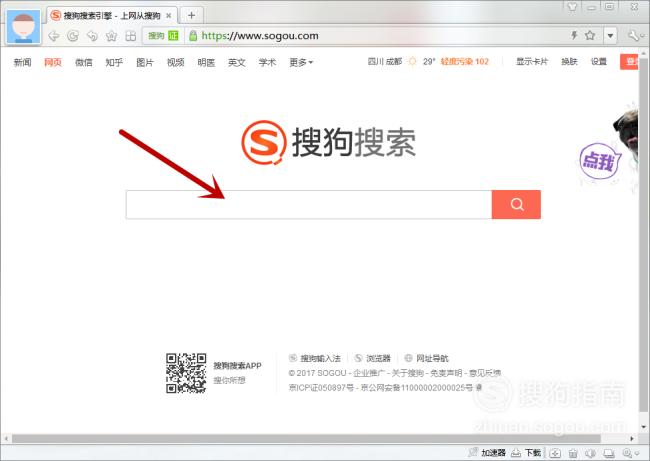This screenshot has height=461, width=650.
Task: Open the 微信 search category
Action: coord(83,62)
